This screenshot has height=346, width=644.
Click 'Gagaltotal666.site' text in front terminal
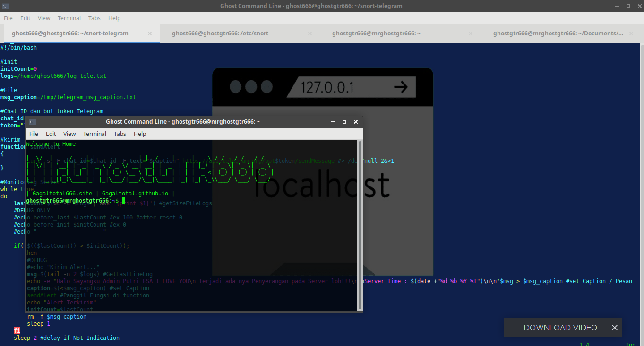62,194
